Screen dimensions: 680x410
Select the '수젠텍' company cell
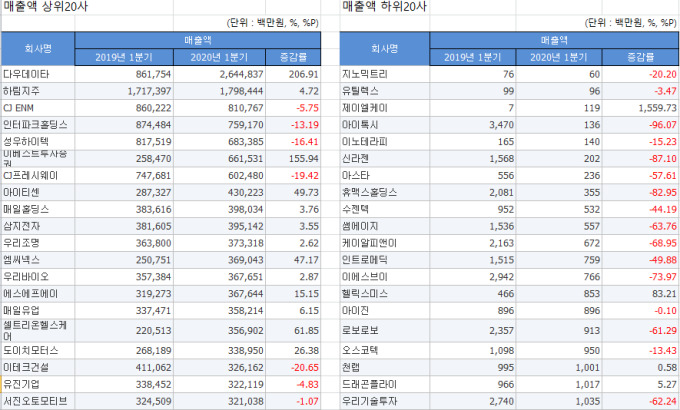(385, 210)
